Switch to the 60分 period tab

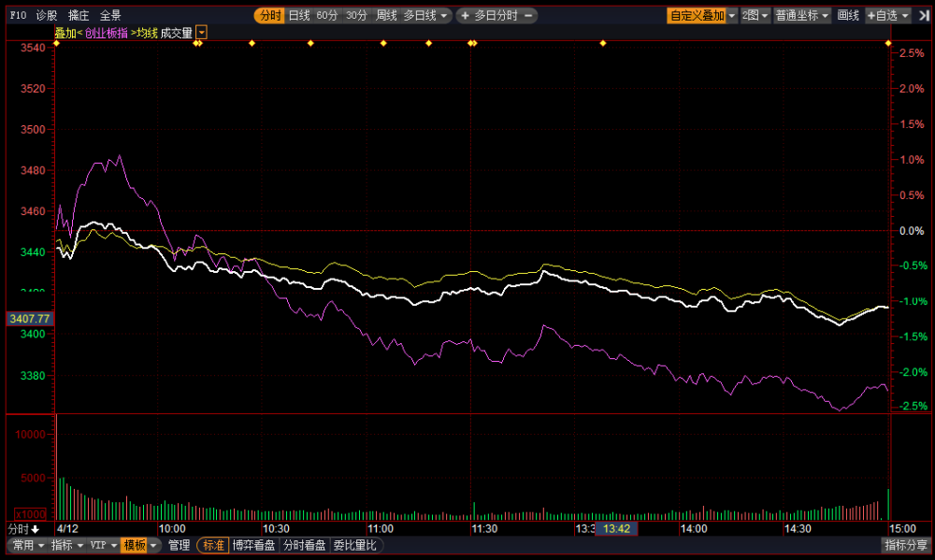(x=326, y=16)
